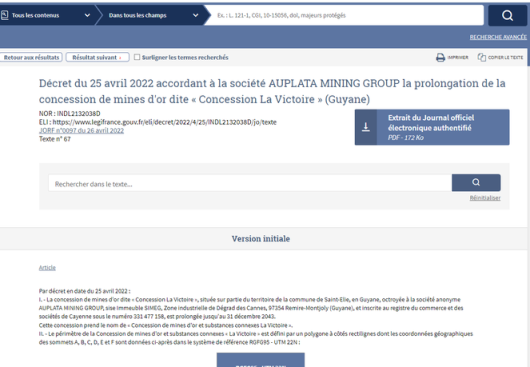Click the 'Rechercher dans le texte' field

tap(250, 184)
